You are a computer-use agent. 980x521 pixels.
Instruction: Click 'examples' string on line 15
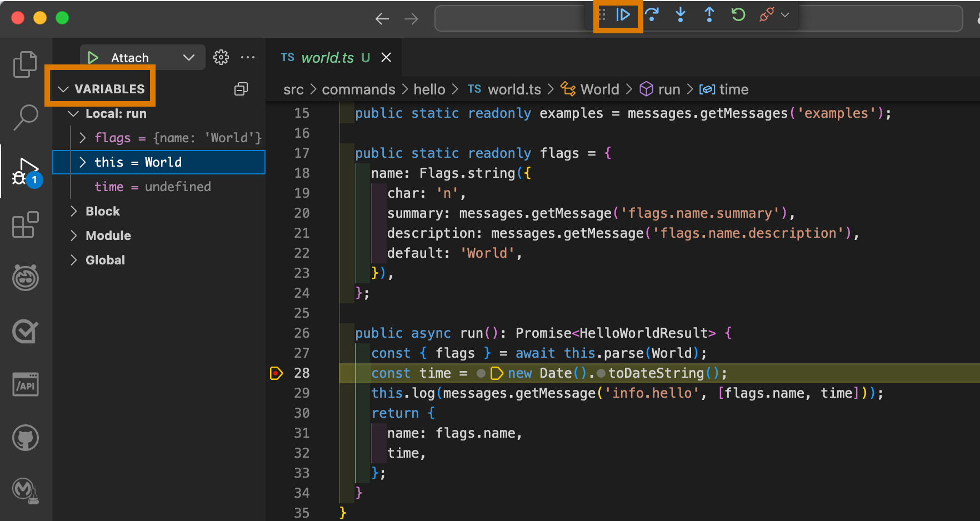(836, 113)
